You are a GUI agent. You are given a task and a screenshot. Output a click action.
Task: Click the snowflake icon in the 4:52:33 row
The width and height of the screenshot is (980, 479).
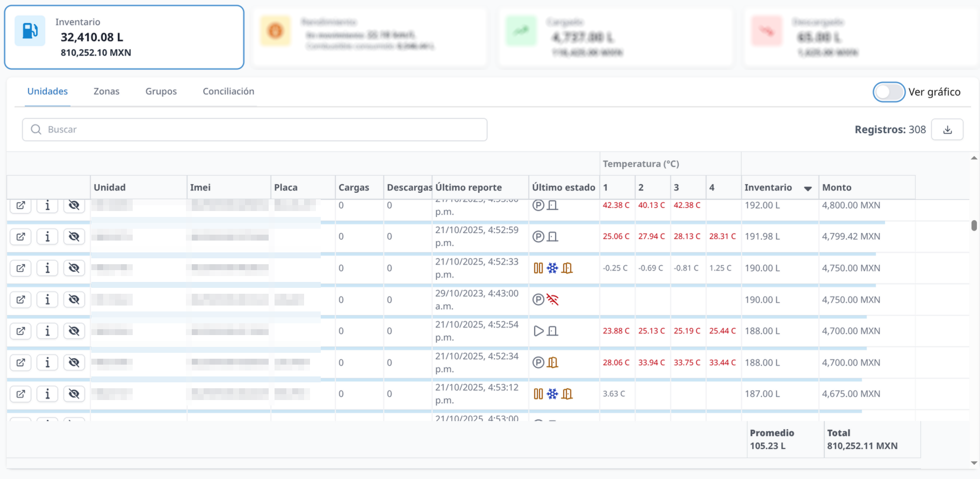552,268
